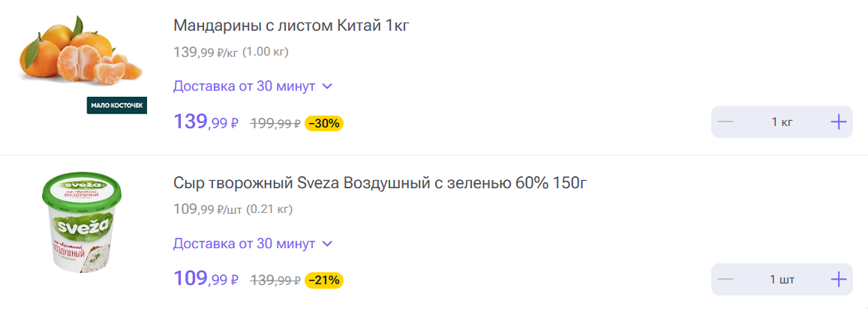Select the "1 кг" quantity field
The height and width of the screenshot is (309, 868).
(x=782, y=122)
